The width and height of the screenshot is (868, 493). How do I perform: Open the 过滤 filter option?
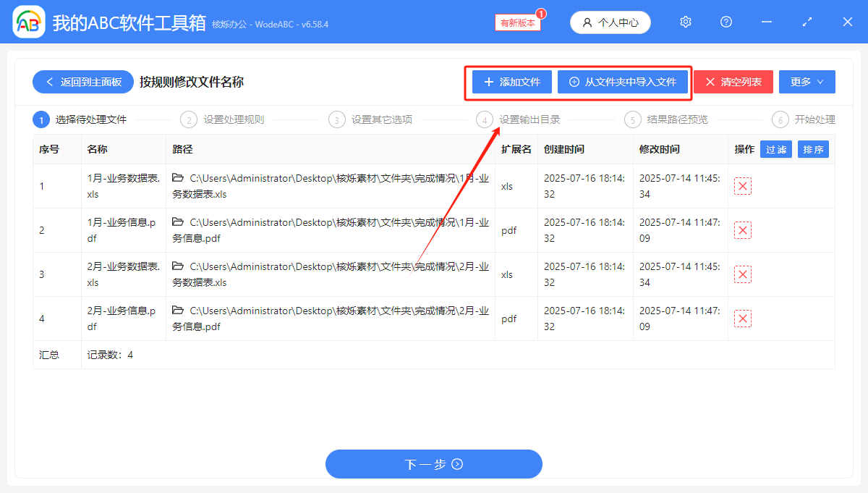[775, 149]
